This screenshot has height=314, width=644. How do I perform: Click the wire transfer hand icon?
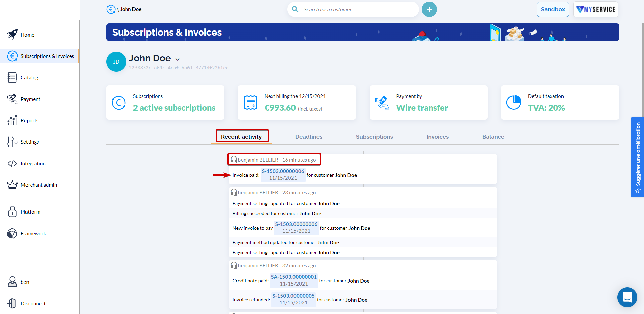click(382, 103)
